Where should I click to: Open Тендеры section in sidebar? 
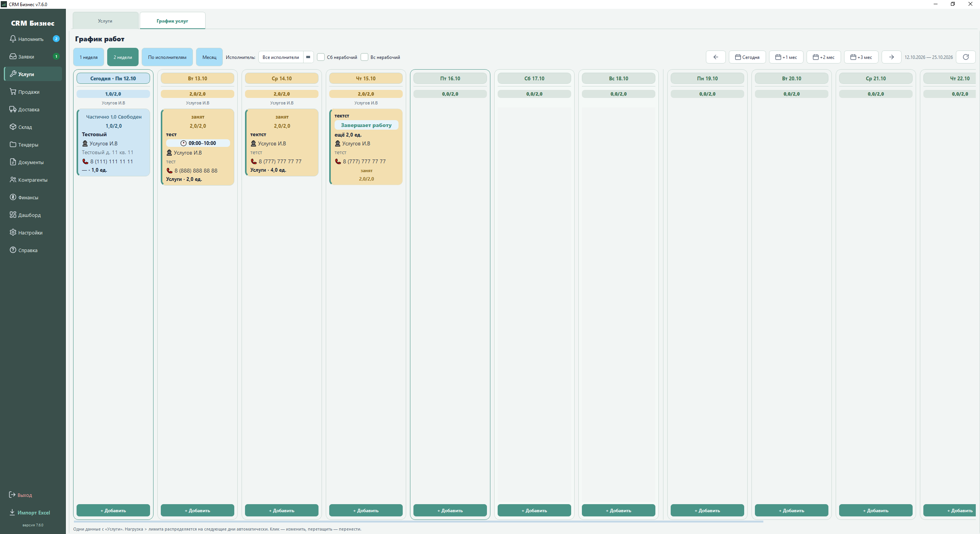coord(33,145)
